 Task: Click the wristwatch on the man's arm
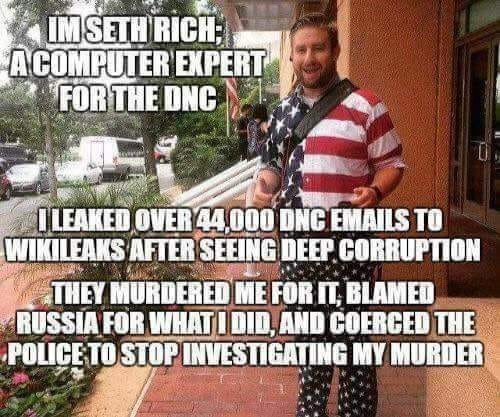[378, 193]
